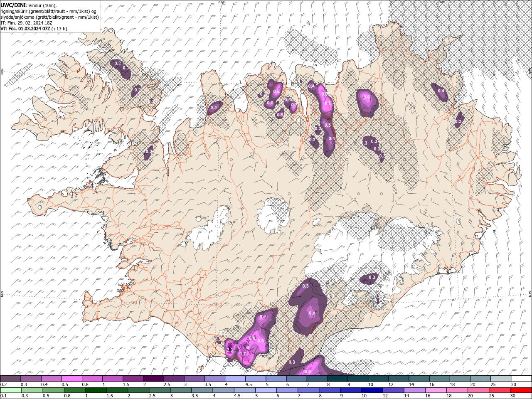Click lower legend swatch between 7 and 8
The height and width of the screenshot is (399, 532).
point(308,390)
